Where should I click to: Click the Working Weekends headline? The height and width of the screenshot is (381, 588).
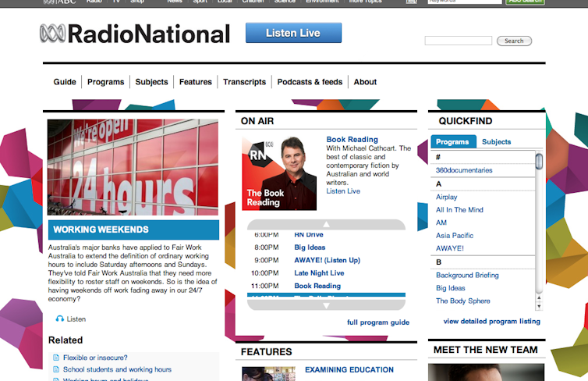tap(101, 230)
